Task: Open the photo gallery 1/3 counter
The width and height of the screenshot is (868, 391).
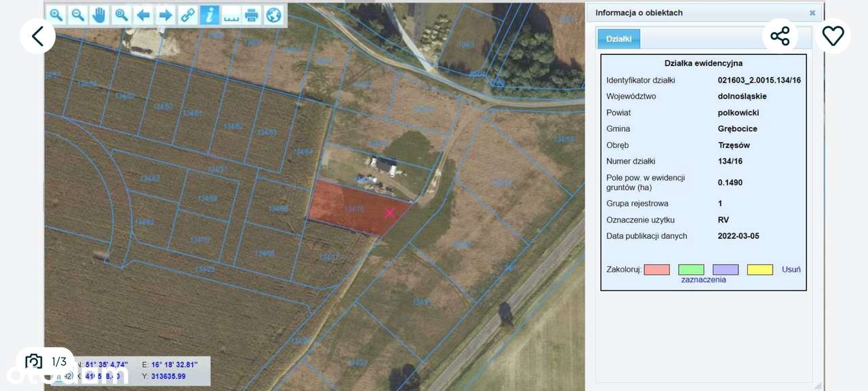Action: click(46, 362)
